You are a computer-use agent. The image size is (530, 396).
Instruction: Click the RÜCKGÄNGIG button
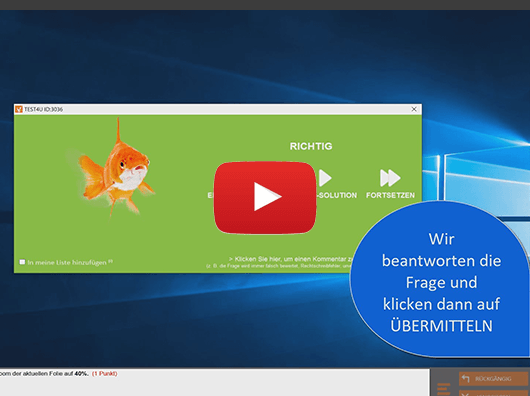pyautogui.click(x=493, y=378)
